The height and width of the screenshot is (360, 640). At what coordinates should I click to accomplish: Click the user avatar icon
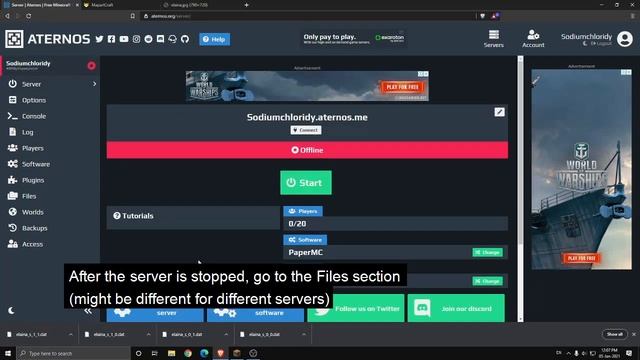pos(625,39)
